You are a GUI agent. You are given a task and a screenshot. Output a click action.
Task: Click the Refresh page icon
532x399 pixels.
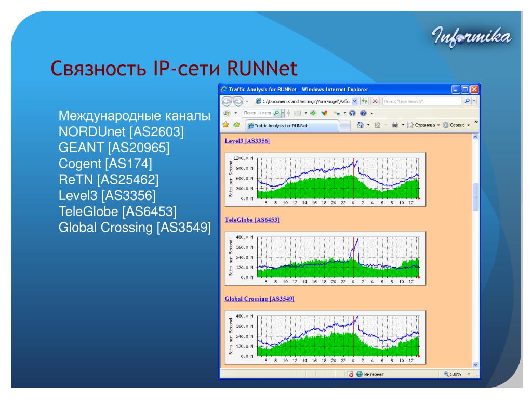coord(364,101)
